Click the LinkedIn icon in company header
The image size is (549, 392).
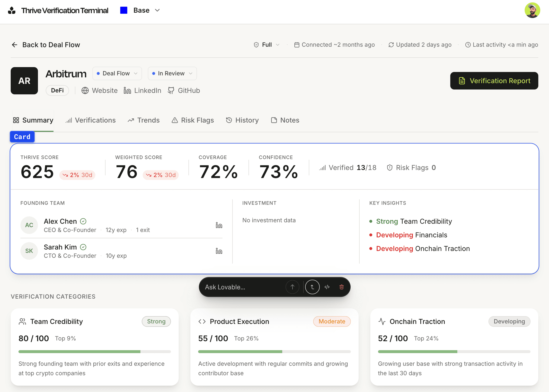127,90
